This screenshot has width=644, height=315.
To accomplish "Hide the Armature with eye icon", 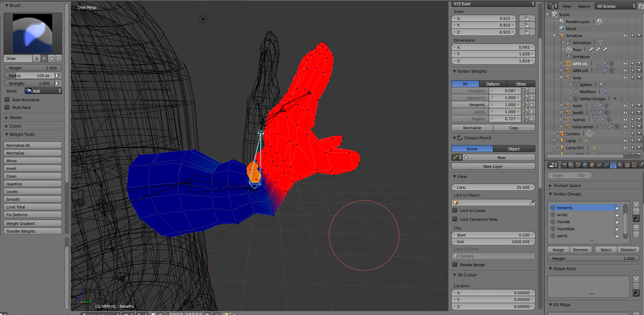I will coord(625,35).
